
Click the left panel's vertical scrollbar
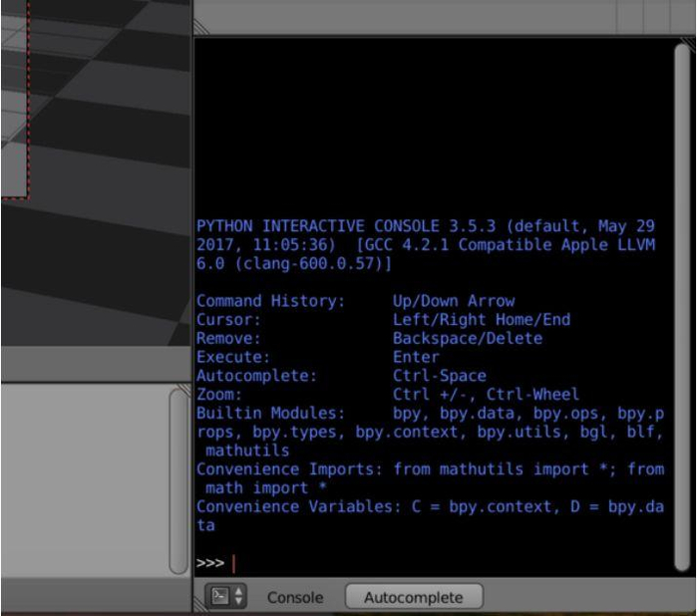pos(178,481)
